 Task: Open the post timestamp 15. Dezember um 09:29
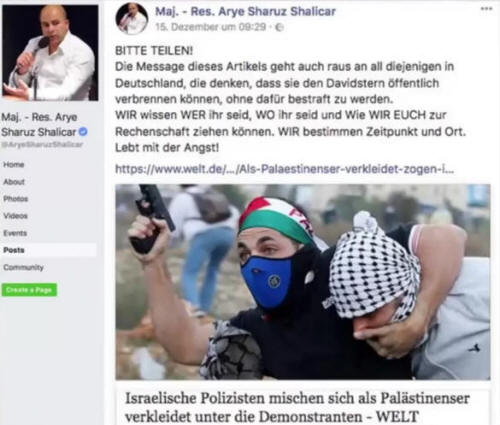[211, 27]
